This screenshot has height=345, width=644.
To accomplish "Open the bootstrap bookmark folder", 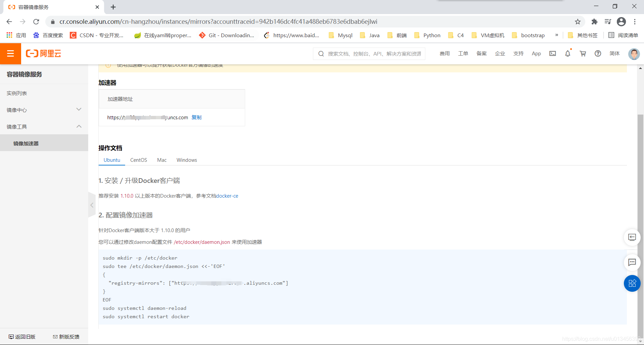I will click(x=528, y=35).
